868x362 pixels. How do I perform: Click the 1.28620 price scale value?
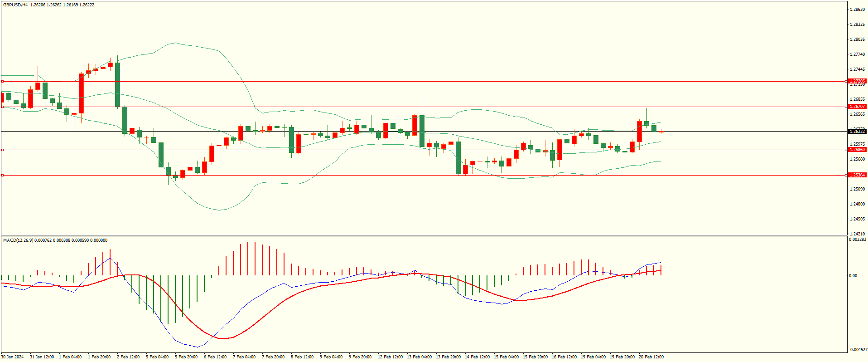pos(857,10)
